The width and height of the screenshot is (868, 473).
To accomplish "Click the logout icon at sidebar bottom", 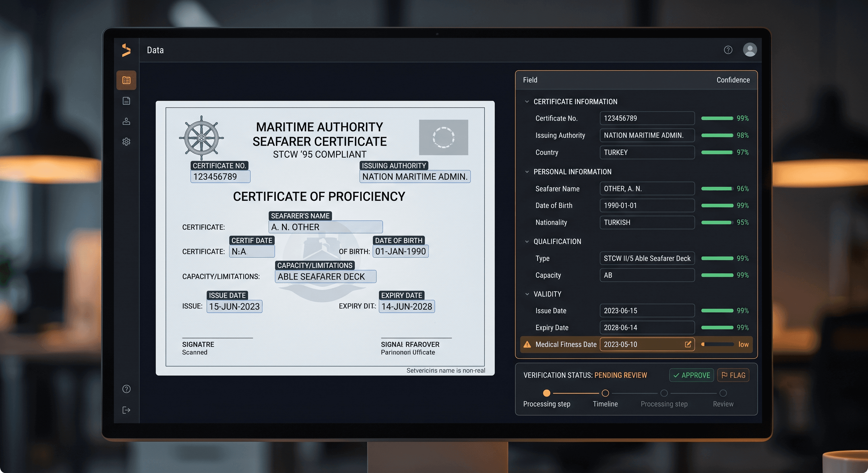I will coord(126,410).
